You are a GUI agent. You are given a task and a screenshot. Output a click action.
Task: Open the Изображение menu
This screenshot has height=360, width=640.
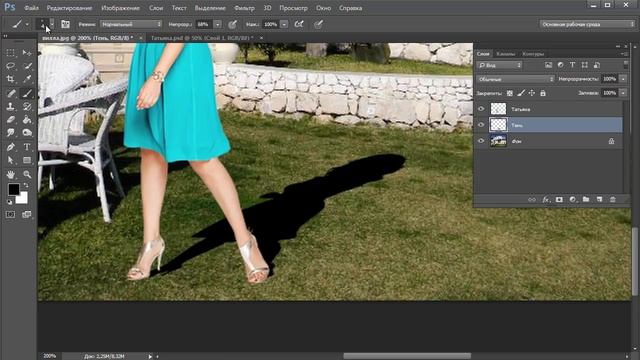pyautogui.click(x=120, y=8)
